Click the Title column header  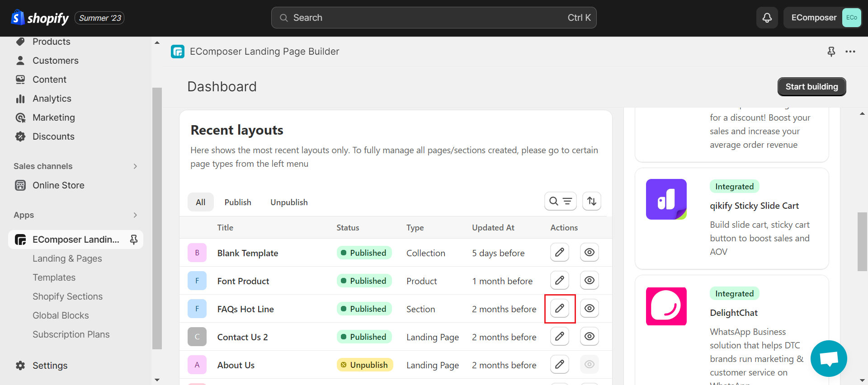225,228
